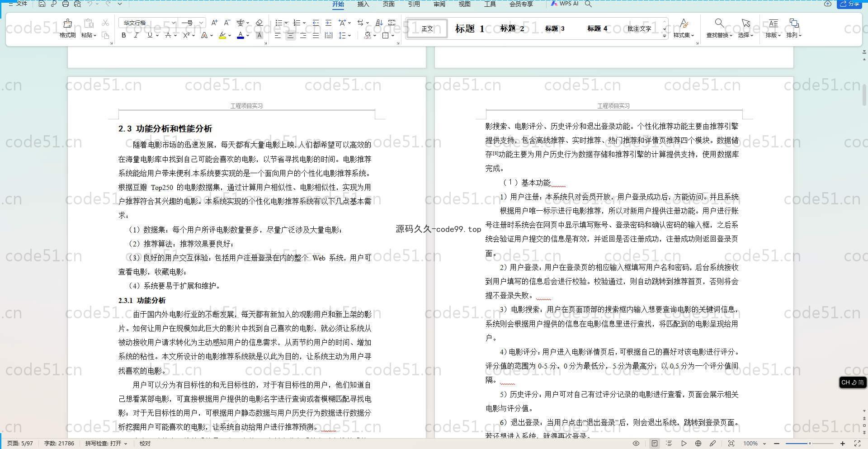This screenshot has height=449, width=868.
Task: Click the Increase Indent icon
Action: [329, 23]
